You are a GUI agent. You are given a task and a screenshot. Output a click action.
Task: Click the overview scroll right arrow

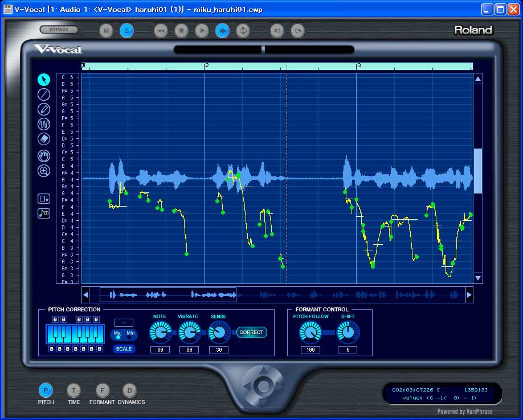coord(469,295)
